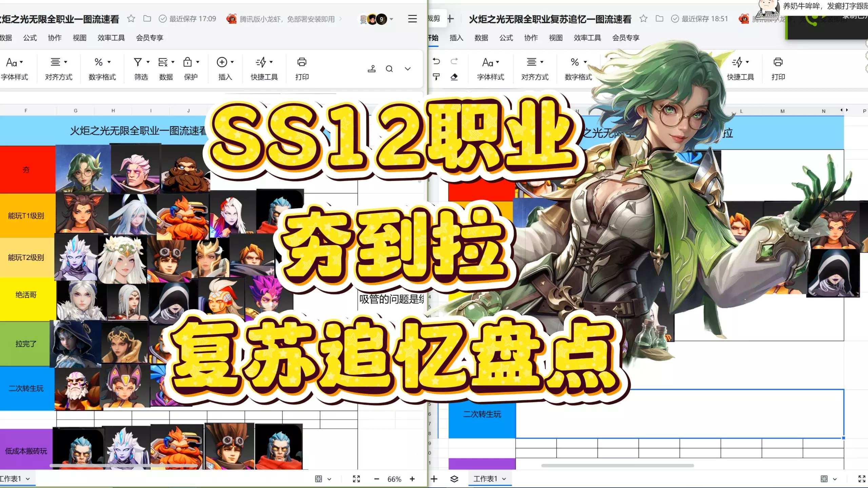
Task: Click the filter funnel icon in left toolbar
Action: (138, 62)
